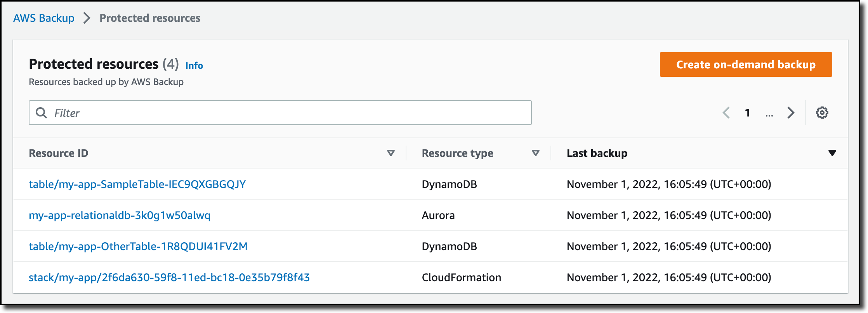Sort by Resource ID column arrow
868x313 pixels.
pos(391,153)
